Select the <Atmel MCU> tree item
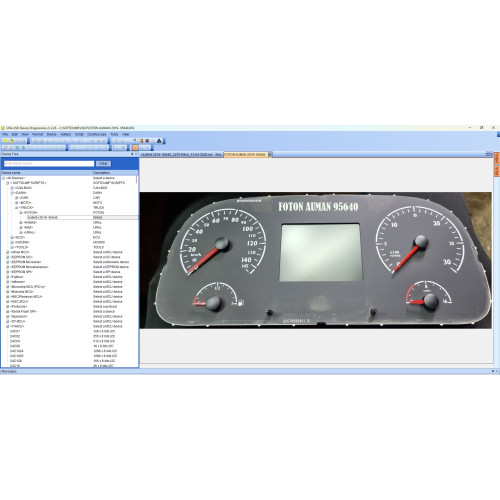This screenshot has width=500, height=500. [x=20, y=252]
